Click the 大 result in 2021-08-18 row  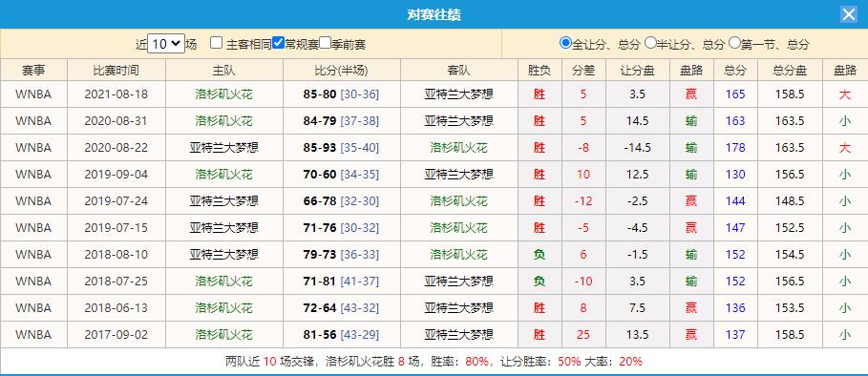click(x=845, y=94)
